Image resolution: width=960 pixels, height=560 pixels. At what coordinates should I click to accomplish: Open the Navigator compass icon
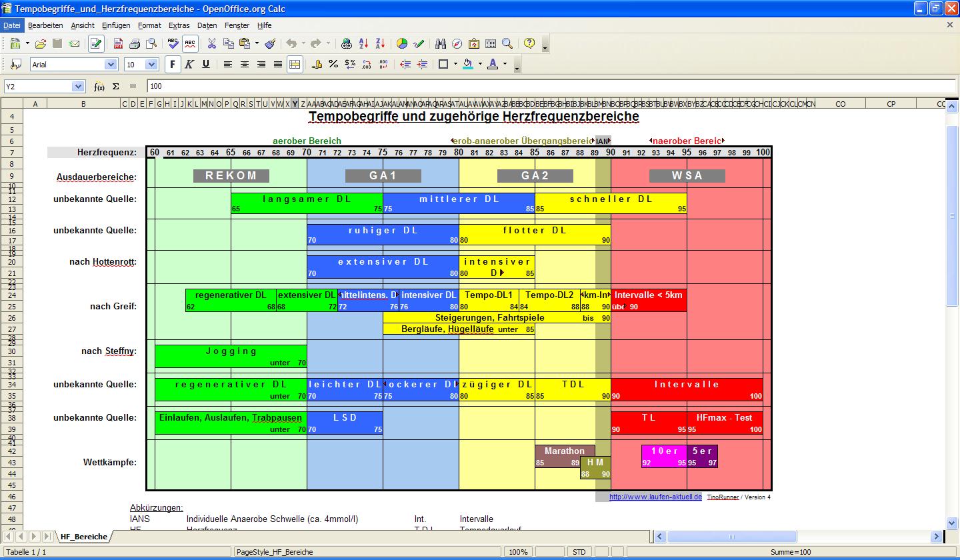457,44
